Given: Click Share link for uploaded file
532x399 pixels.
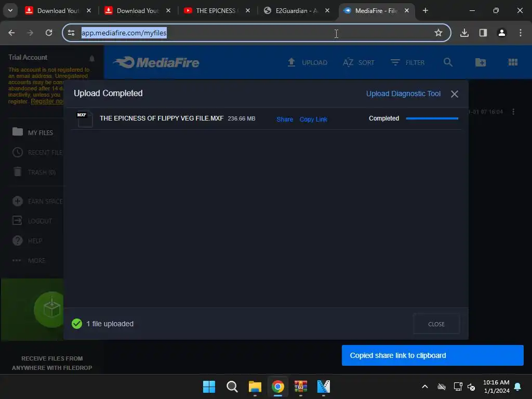Looking at the screenshot, I should point(285,119).
